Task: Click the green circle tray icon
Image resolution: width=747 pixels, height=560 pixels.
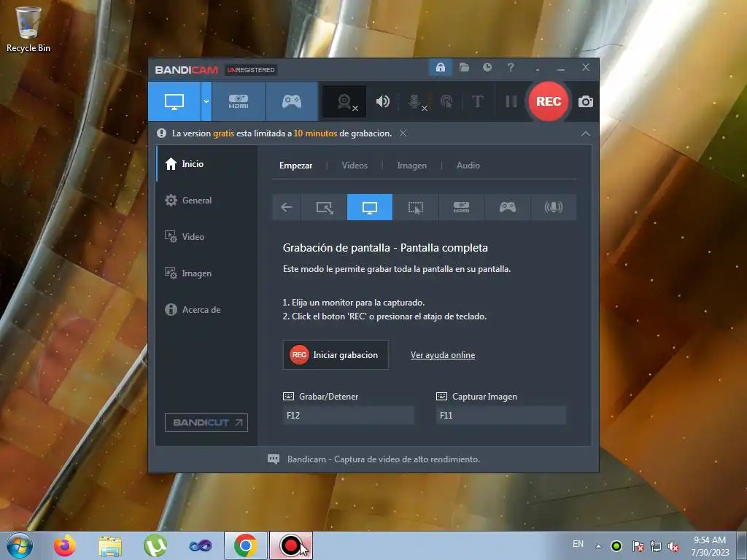Action: [616, 546]
